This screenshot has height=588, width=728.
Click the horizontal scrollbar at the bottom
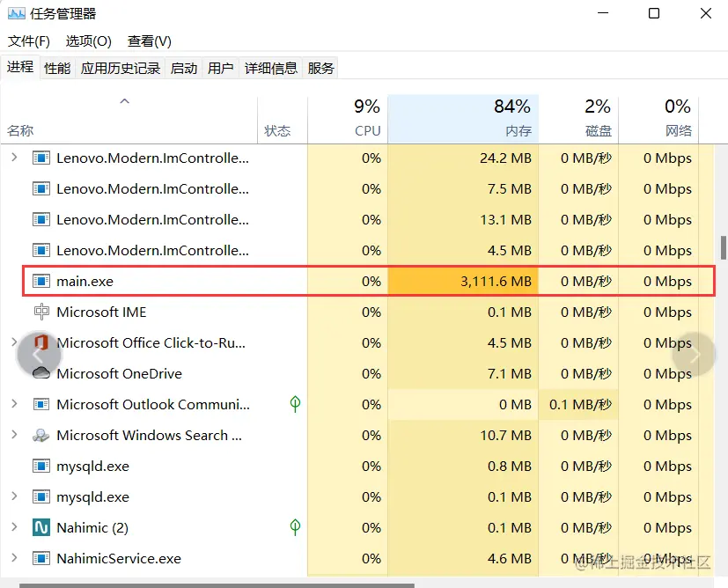point(217,585)
